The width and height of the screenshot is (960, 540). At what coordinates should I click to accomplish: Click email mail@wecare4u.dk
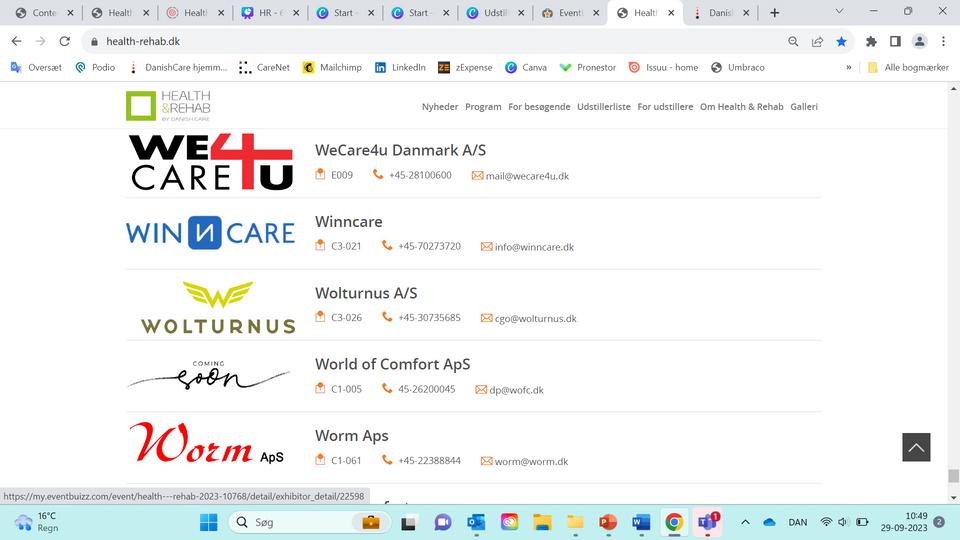pyautogui.click(x=527, y=176)
